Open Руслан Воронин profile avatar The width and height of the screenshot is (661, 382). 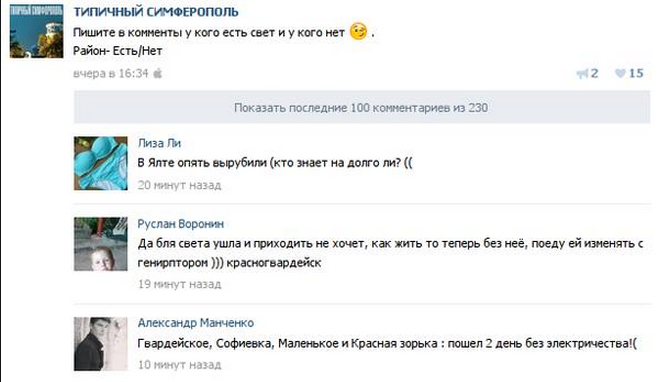point(101,244)
